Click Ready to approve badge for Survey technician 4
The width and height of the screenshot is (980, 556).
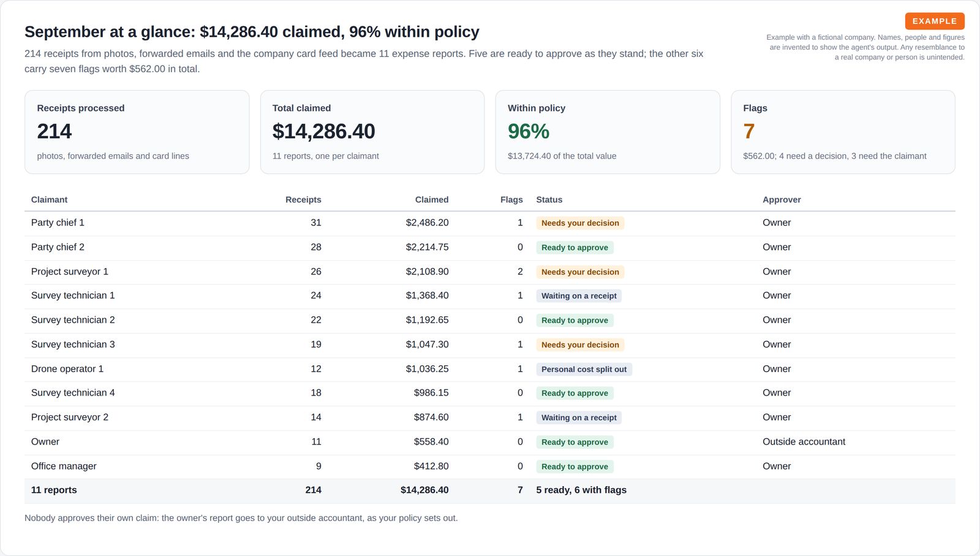pos(575,393)
